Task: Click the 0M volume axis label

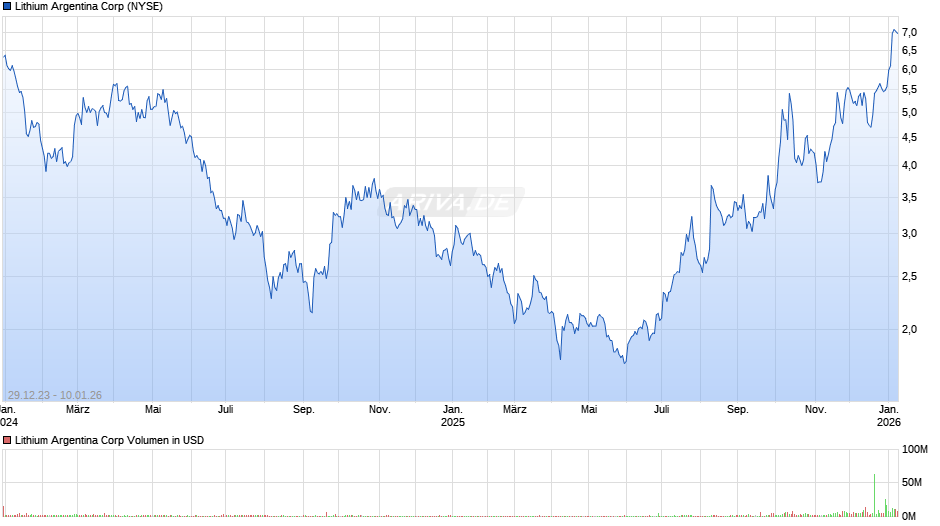Action: tap(909, 516)
